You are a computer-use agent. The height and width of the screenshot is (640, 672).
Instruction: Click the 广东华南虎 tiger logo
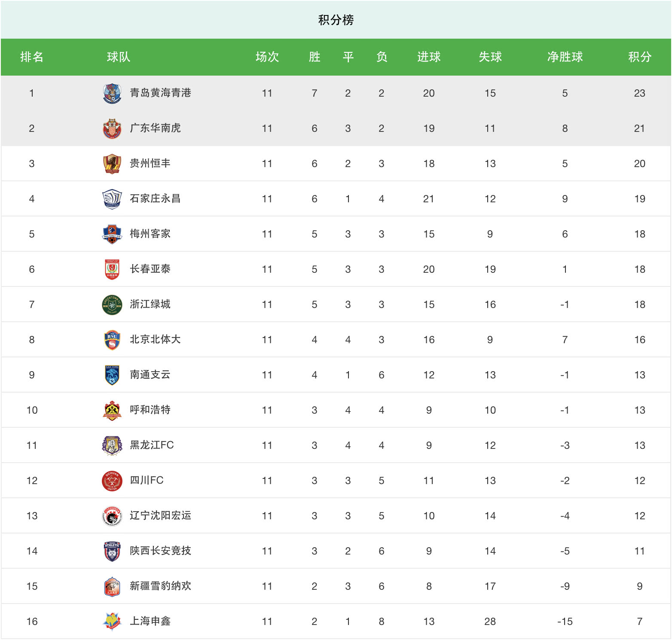tap(112, 128)
